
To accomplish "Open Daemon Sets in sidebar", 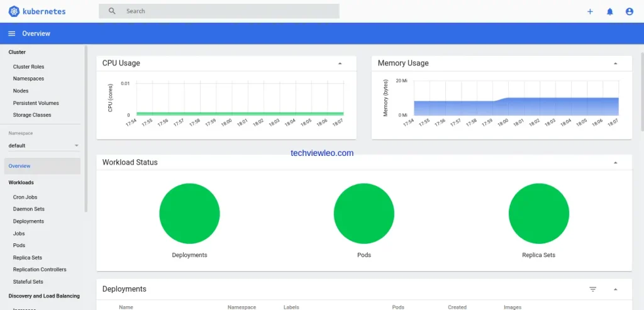I will (29, 209).
